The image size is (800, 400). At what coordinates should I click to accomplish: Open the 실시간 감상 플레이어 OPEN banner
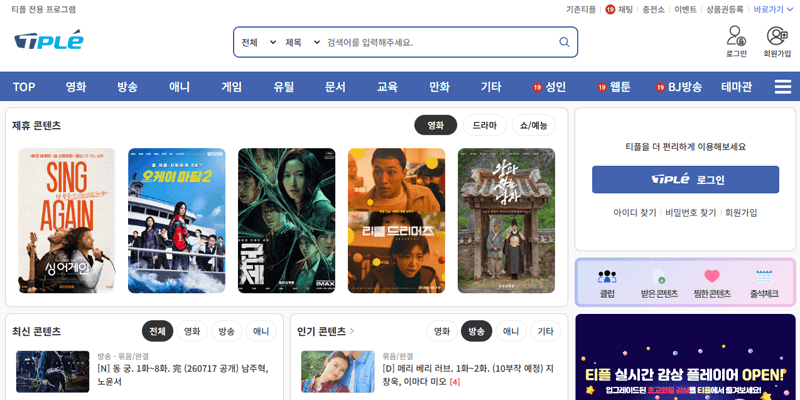[685, 357]
